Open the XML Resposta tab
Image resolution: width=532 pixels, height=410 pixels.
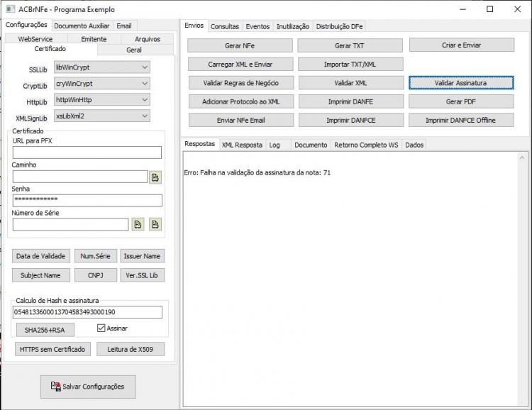coord(242,145)
